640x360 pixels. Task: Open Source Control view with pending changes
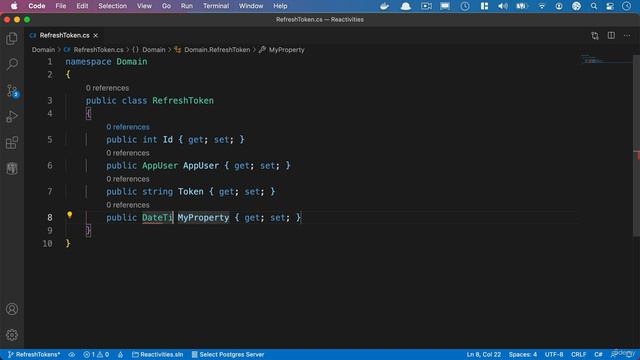[x=12, y=91]
